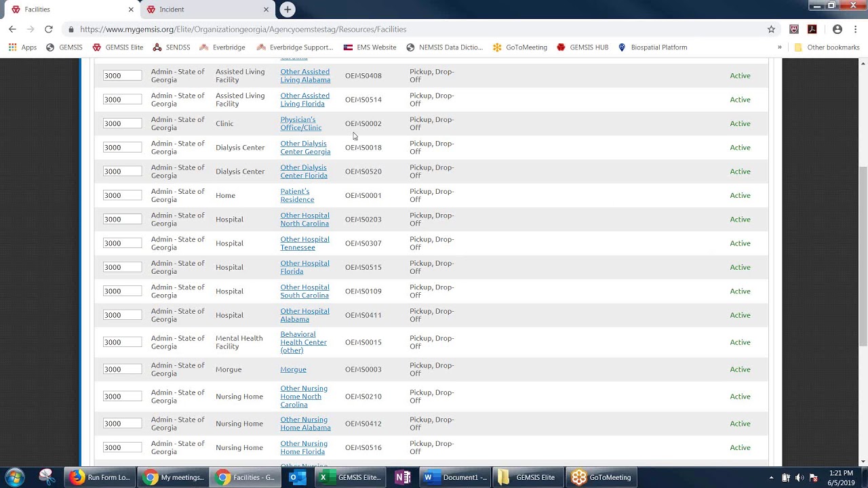Image resolution: width=868 pixels, height=488 pixels.
Task: Open Other Dialysis Center Georgia link
Action: click(305, 147)
